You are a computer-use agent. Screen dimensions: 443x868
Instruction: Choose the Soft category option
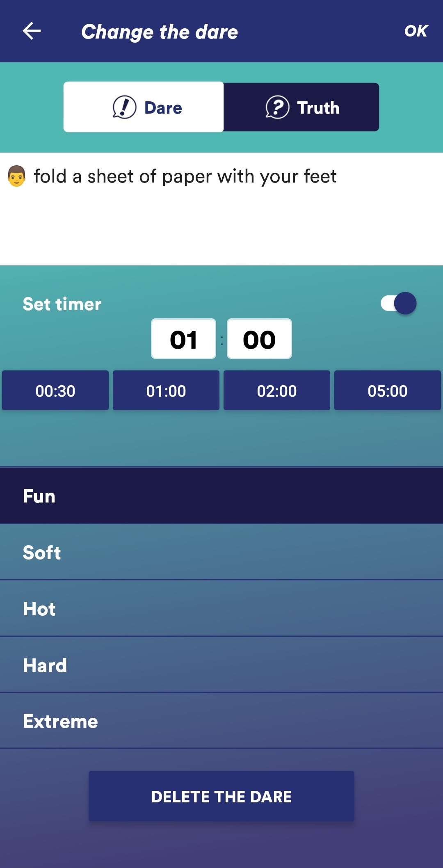pos(221,552)
